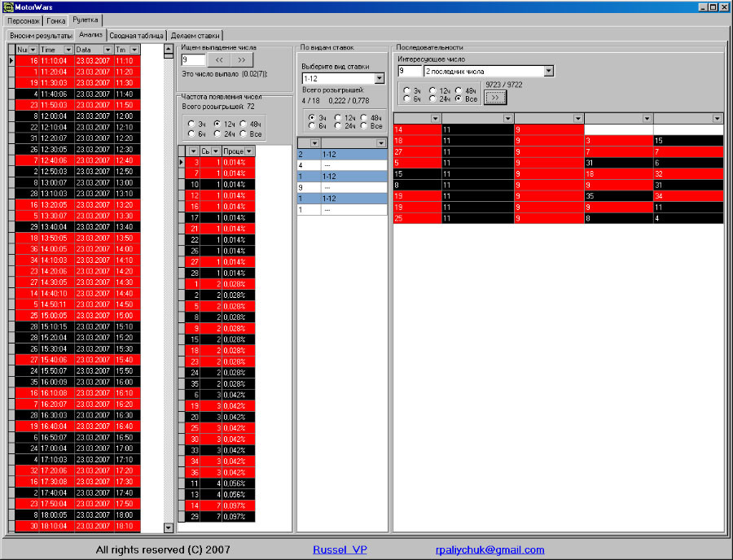
Task: Choose 48ч radio in Последовательности panel
Action: pos(458,90)
